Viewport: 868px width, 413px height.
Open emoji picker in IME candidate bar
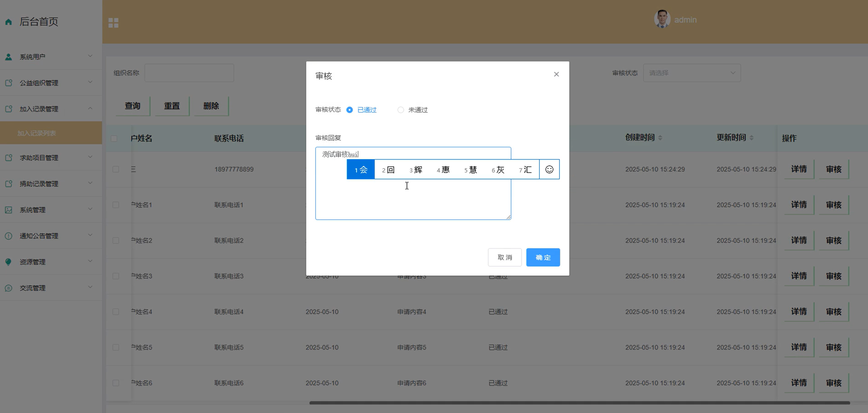[x=549, y=170]
